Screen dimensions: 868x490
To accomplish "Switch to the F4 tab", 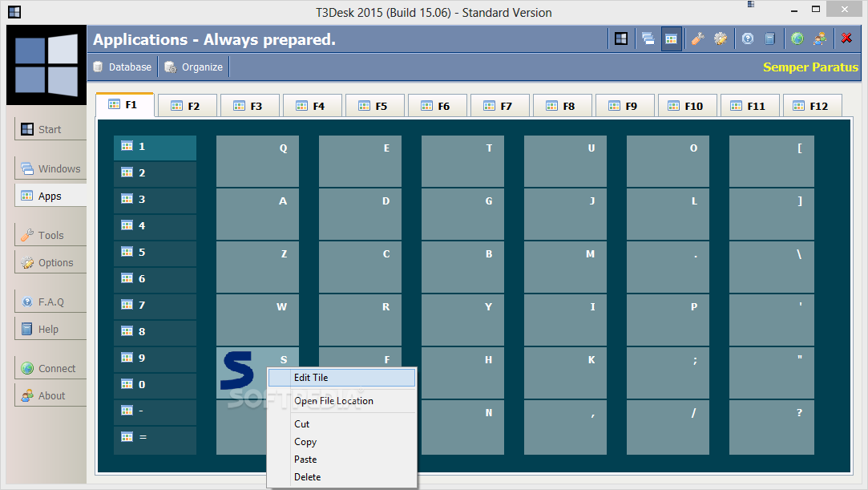I will click(313, 106).
